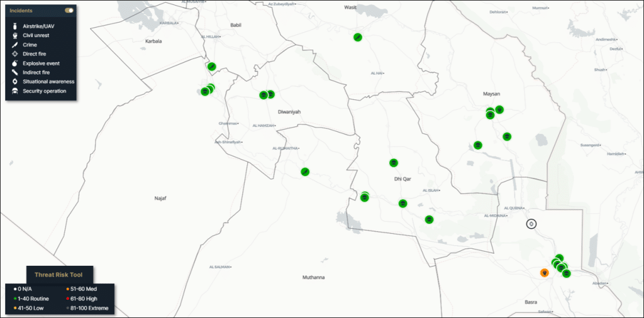The height and width of the screenshot is (318, 644).
Task: Select the Civil unrest legend icon
Action: click(x=14, y=35)
